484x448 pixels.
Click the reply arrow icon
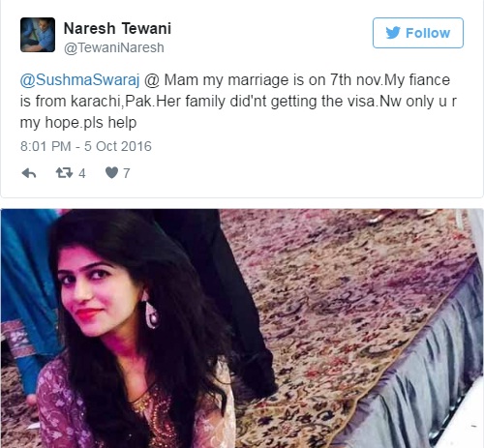tap(29, 173)
